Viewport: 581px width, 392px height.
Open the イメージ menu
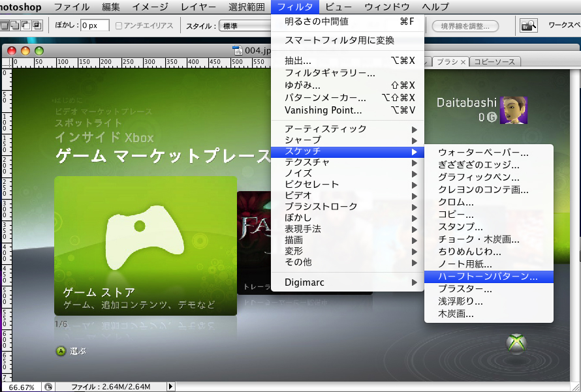[150, 7]
